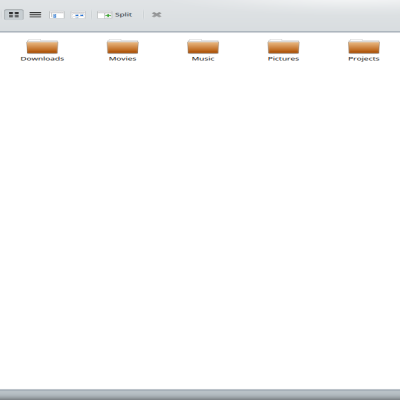This screenshot has height=400, width=400.
Task: Click the Projects folder name label
Action: click(x=364, y=59)
